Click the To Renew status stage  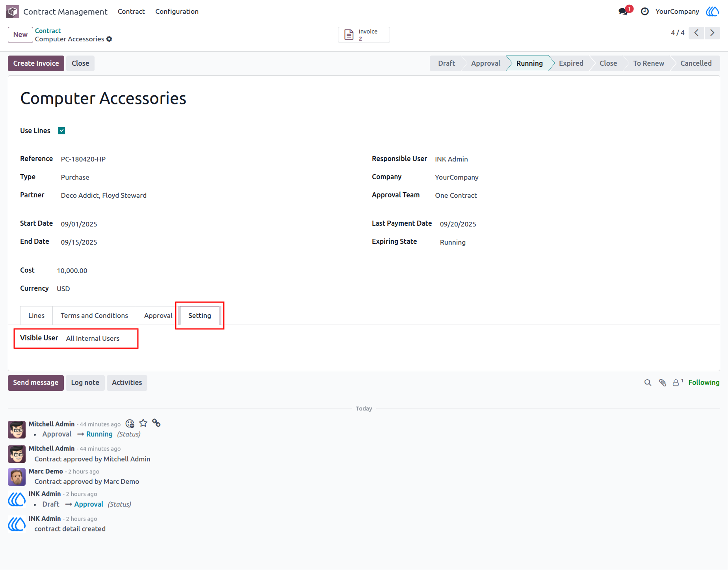point(648,63)
